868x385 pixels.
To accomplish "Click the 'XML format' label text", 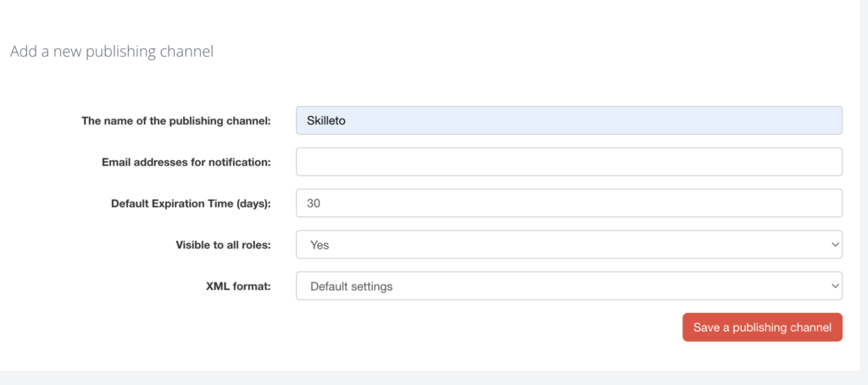I will pos(236,286).
